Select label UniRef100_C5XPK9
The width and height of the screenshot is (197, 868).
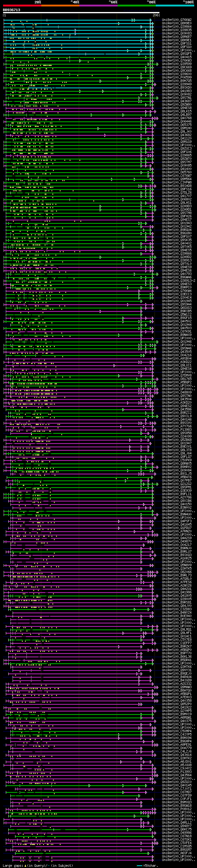[177, 460]
